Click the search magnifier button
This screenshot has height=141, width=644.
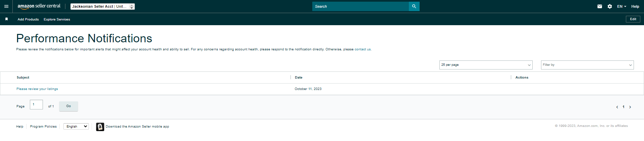(414, 6)
